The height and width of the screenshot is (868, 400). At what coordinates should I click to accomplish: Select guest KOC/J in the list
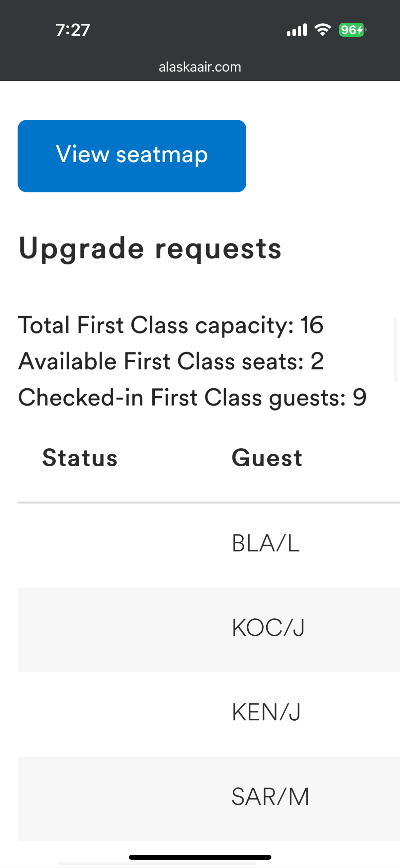pyautogui.click(x=268, y=628)
